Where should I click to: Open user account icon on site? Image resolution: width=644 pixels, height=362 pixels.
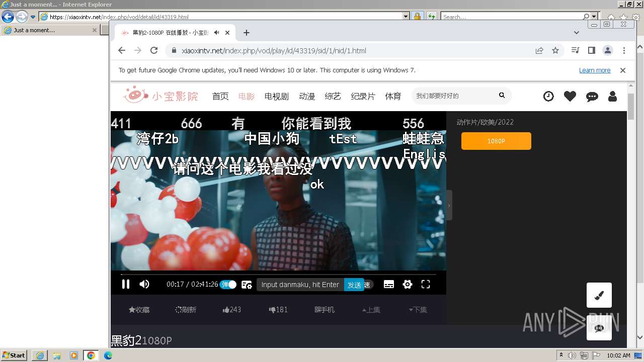coord(612,96)
